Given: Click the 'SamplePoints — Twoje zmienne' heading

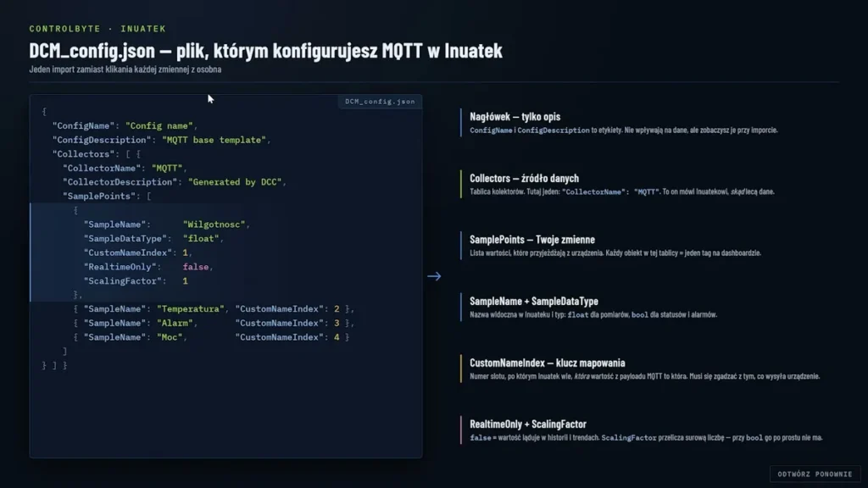Looking at the screenshot, I should click(x=532, y=240).
